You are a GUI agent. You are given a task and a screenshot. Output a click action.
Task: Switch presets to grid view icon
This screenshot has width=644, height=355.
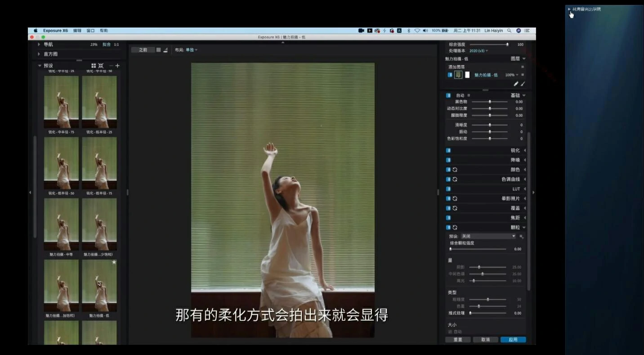coord(94,66)
